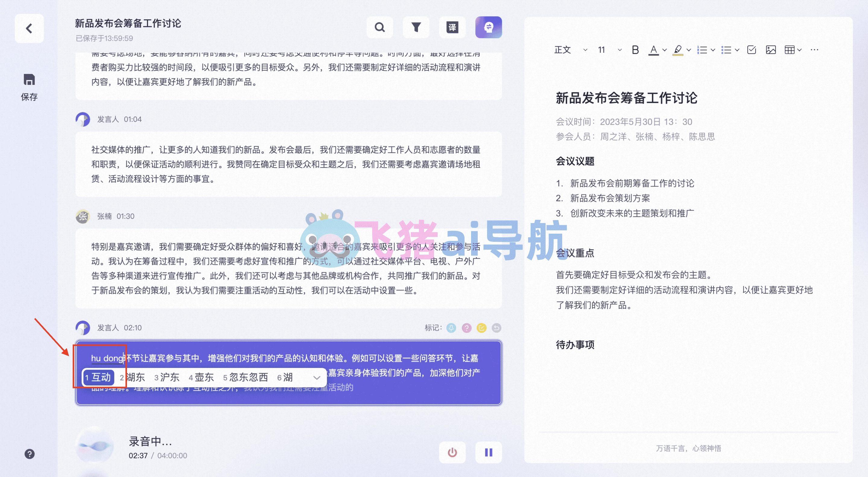Insert a checkbox todo item
Viewport: 868px width, 477px height.
[x=752, y=50]
